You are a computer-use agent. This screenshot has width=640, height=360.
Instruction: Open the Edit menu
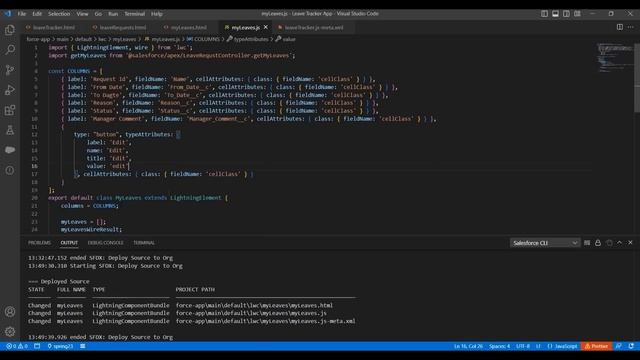pos(37,13)
